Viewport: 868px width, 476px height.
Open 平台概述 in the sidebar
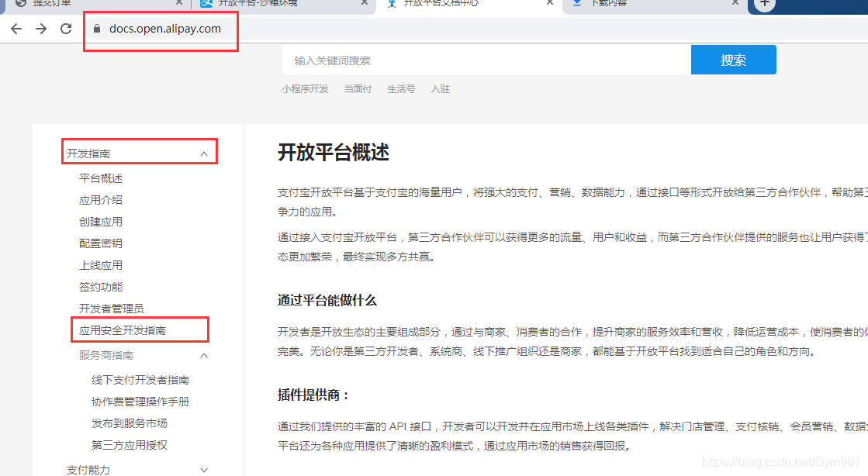point(101,178)
